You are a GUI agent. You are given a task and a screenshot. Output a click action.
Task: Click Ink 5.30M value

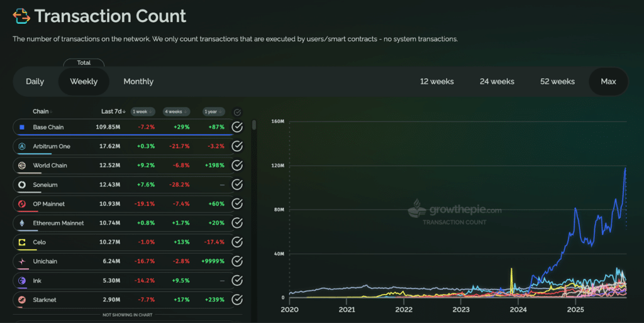click(111, 281)
